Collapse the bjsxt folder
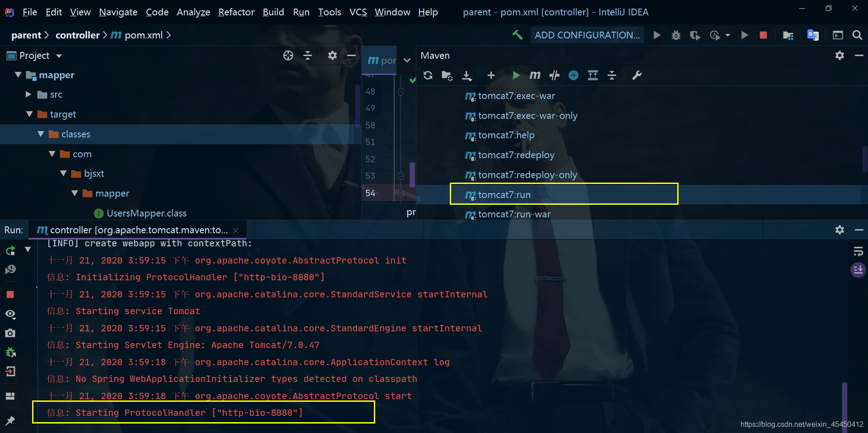The width and height of the screenshot is (868, 433). [x=63, y=173]
